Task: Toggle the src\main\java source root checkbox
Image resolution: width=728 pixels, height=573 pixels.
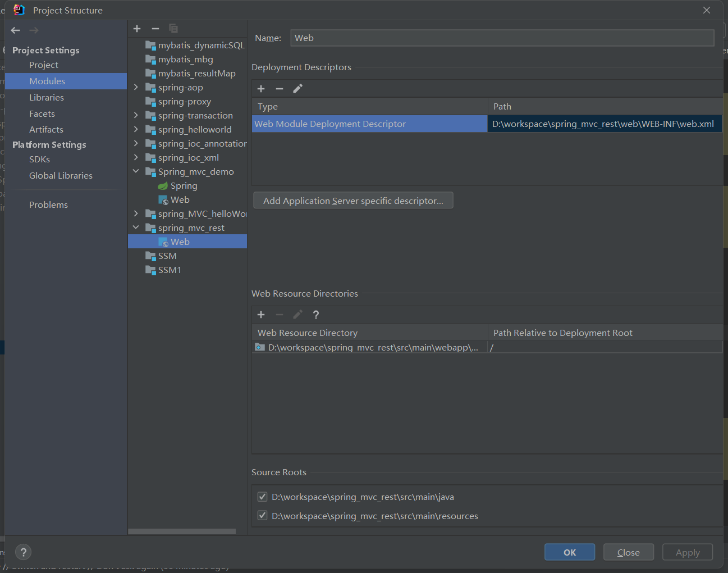Action: click(262, 497)
